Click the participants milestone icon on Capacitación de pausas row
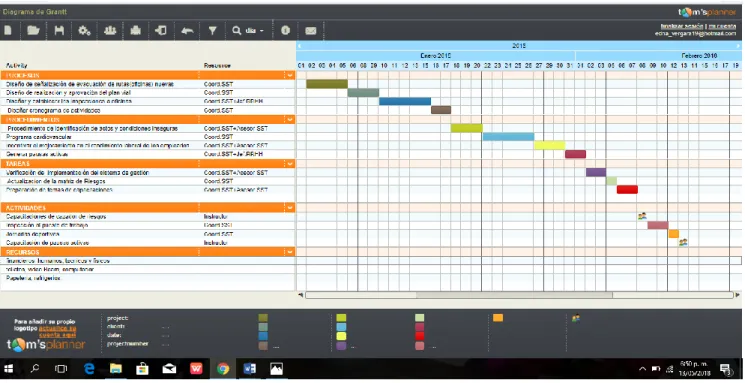745x383 pixels. click(683, 242)
